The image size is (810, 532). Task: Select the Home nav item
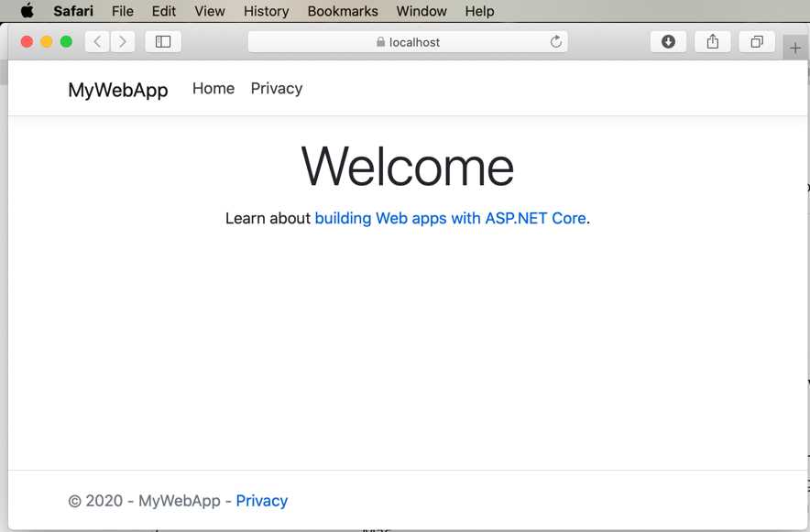[213, 88]
